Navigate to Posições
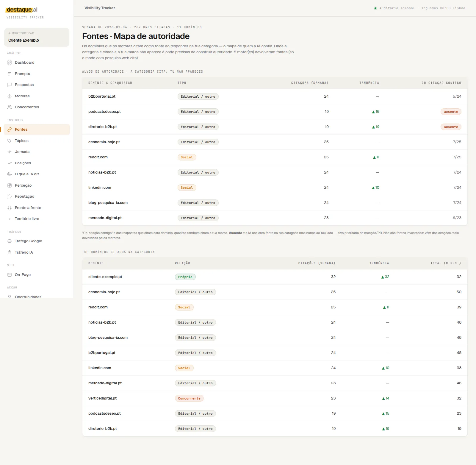Screen dimensions: 476x465 [37, 163]
